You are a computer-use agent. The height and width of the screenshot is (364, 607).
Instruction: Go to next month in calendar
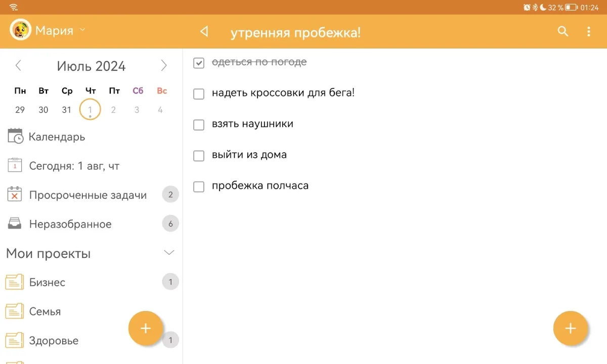click(163, 66)
